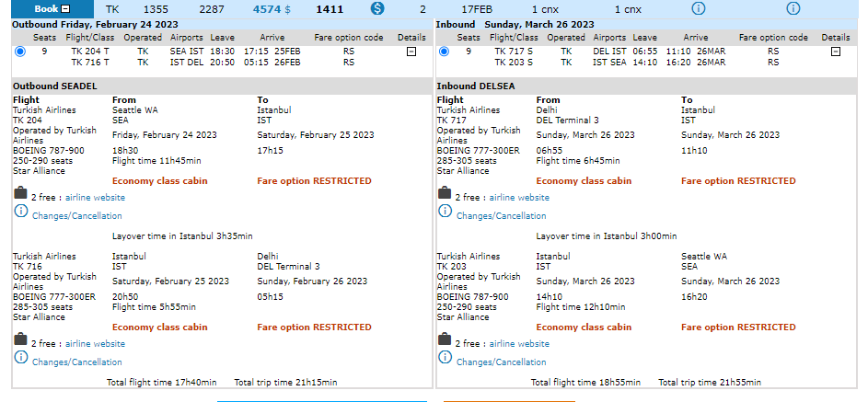This screenshot has width=868, height=402.
Task: Click the 4574 $ total price
Action: coord(272,8)
